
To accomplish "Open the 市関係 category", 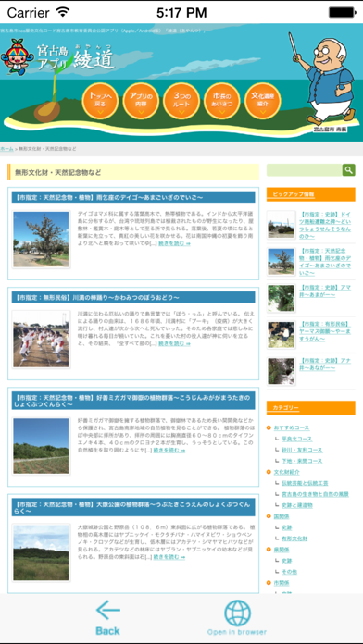I will tap(282, 583).
